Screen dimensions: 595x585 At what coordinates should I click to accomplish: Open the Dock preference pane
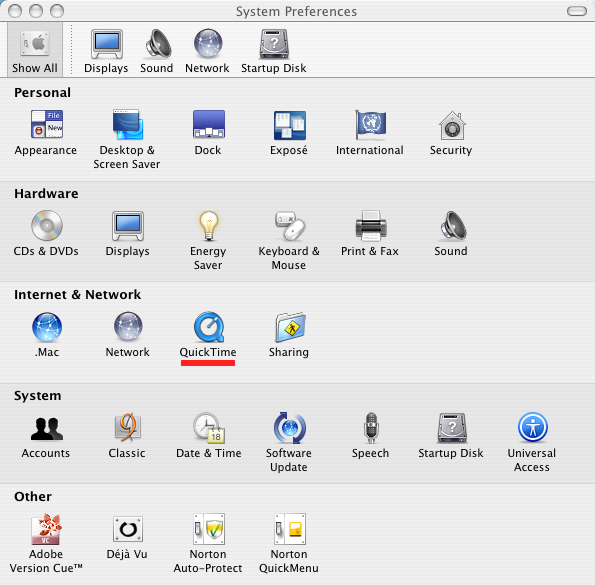(x=208, y=133)
